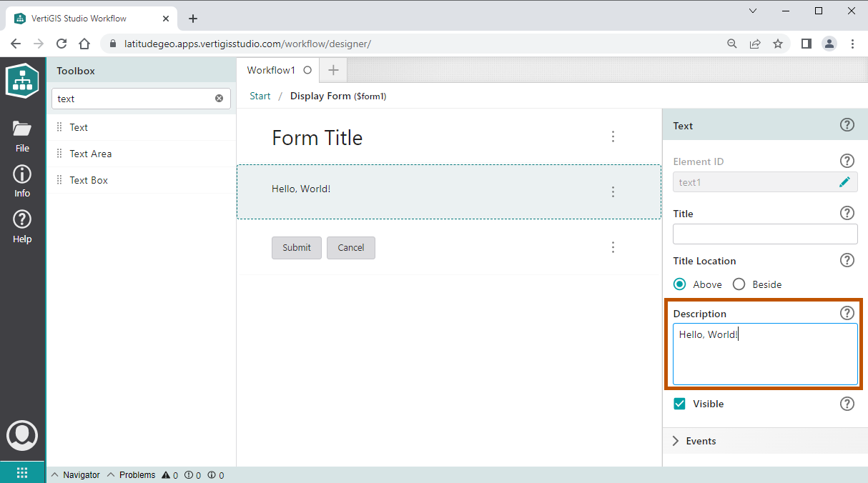Viewport: 868px width, 483px height.
Task: Clear the toolbox search text
Action: tap(220, 99)
